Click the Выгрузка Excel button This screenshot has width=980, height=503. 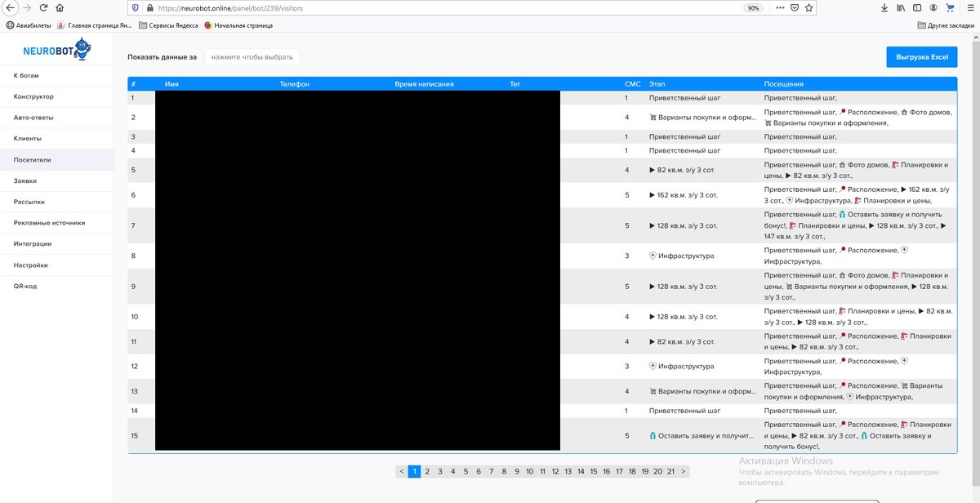click(922, 57)
